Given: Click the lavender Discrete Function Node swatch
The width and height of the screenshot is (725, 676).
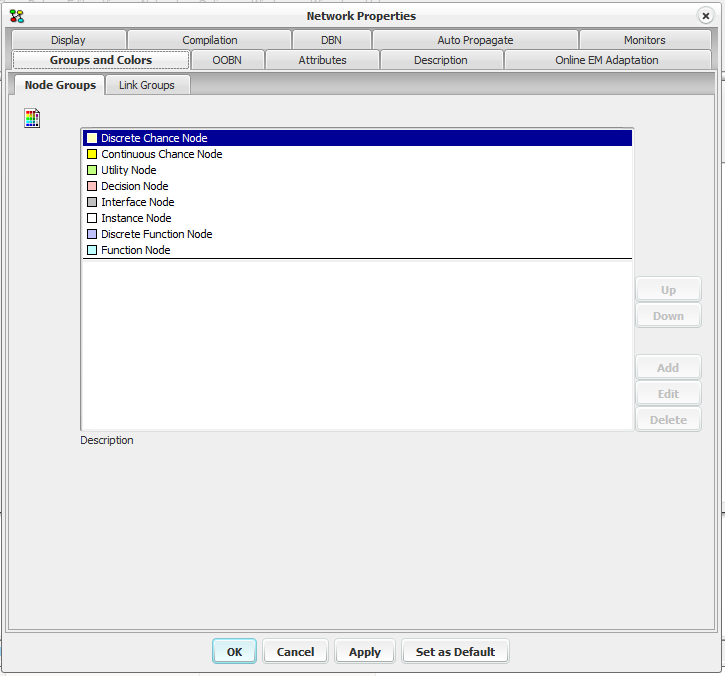Looking at the screenshot, I should click(92, 234).
